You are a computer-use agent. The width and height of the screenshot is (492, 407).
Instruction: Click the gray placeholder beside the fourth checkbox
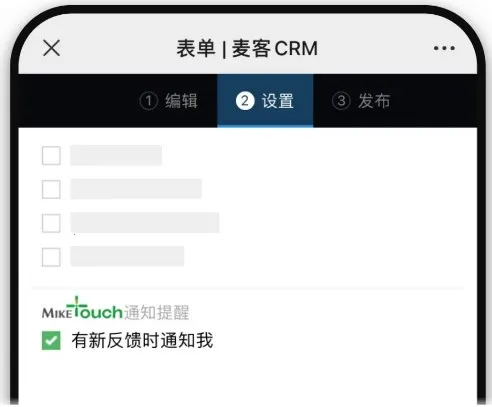(x=127, y=256)
